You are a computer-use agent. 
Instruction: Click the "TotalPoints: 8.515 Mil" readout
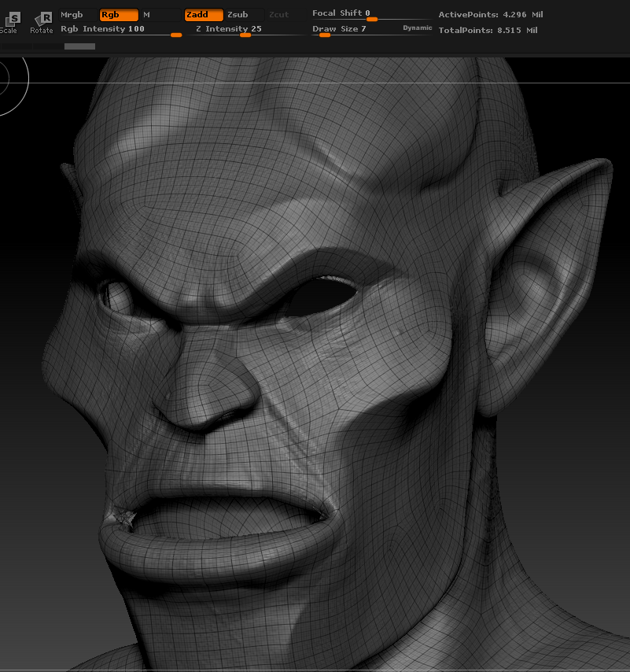tap(488, 31)
